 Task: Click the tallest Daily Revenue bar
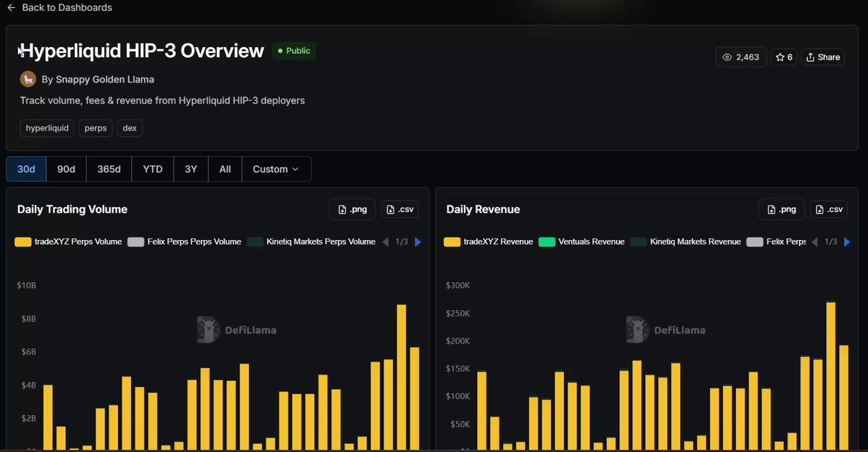point(831,375)
